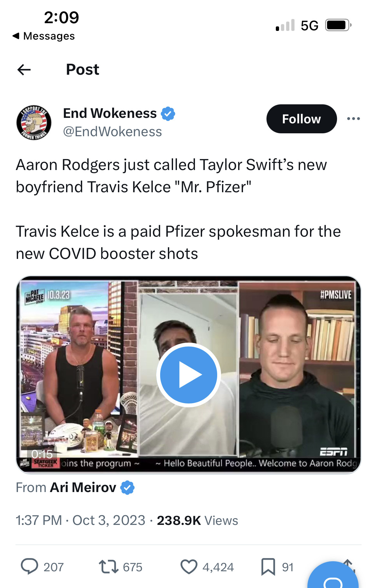
Task: Play the Pat McAfee video clip
Action: 188,375
